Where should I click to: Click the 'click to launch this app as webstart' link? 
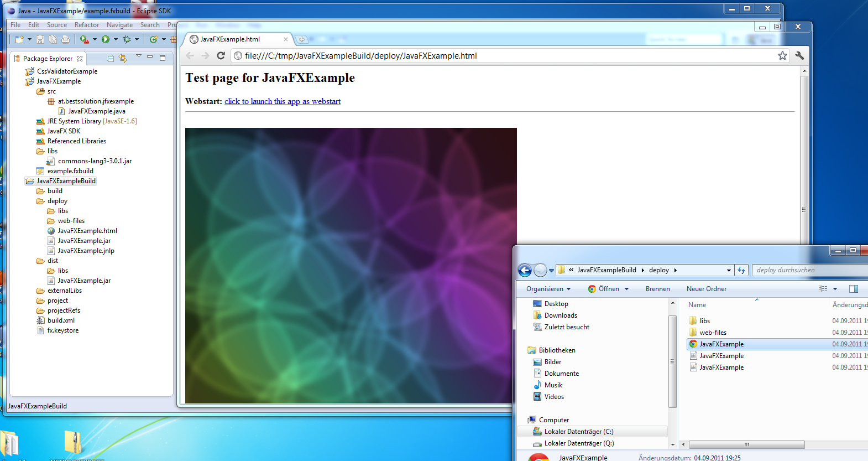(282, 101)
